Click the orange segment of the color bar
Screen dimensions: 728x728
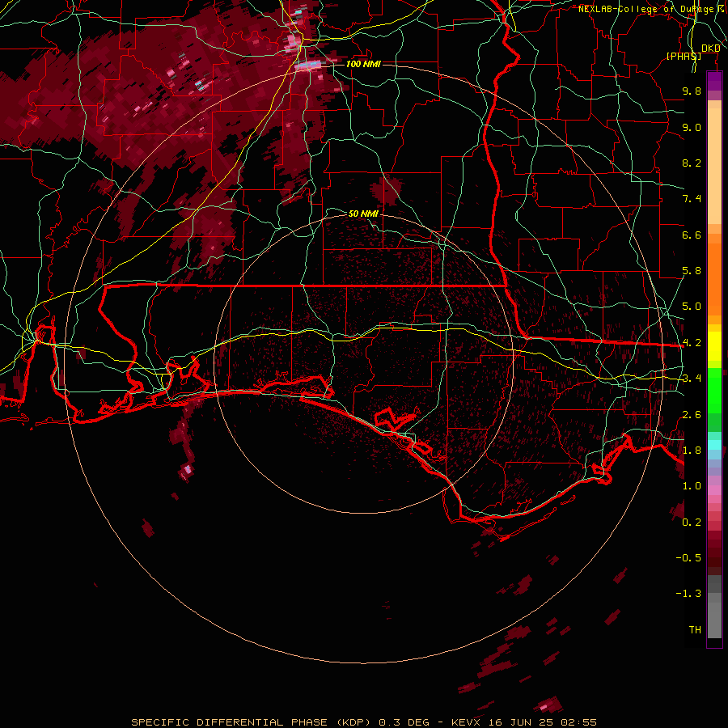pos(714,278)
